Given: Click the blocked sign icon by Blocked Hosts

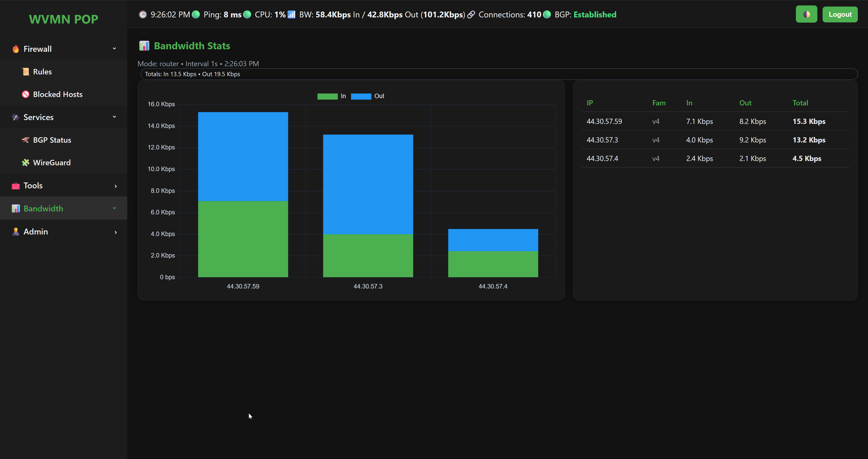Looking at the screenshot, I should pos(26,94).
